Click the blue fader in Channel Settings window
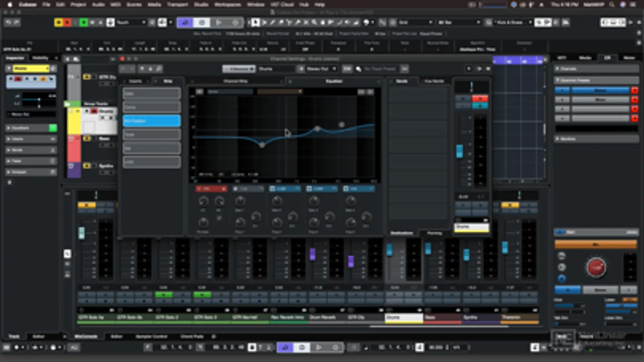644x362 pixels. [x=459, y=151]
